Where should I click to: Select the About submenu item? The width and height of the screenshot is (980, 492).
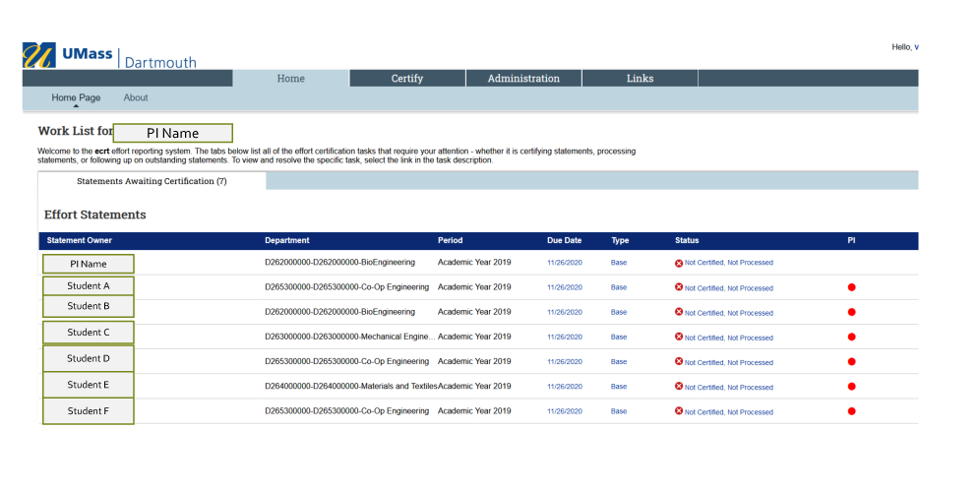click(136, 97)
